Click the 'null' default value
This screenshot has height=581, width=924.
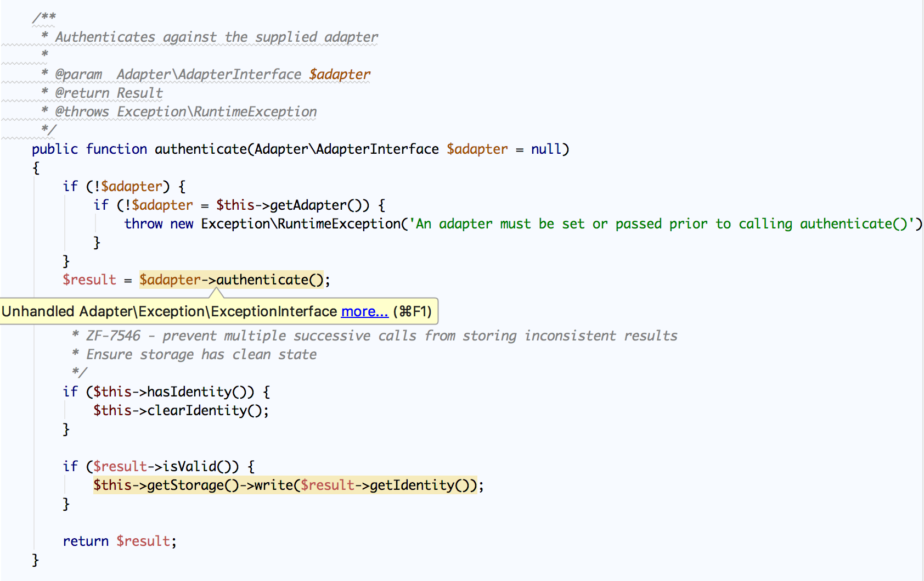click(x=546, y=149)
